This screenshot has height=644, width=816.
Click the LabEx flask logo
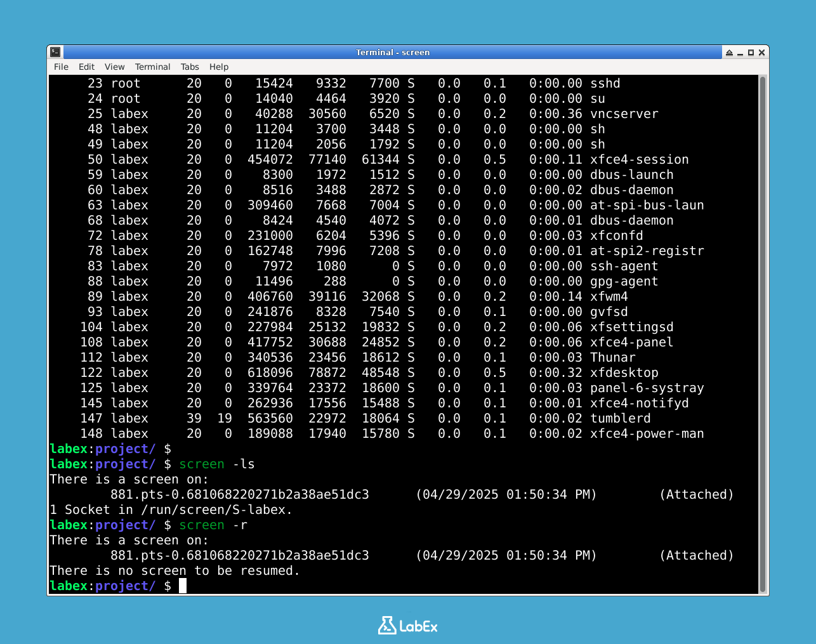click(387, 626)
